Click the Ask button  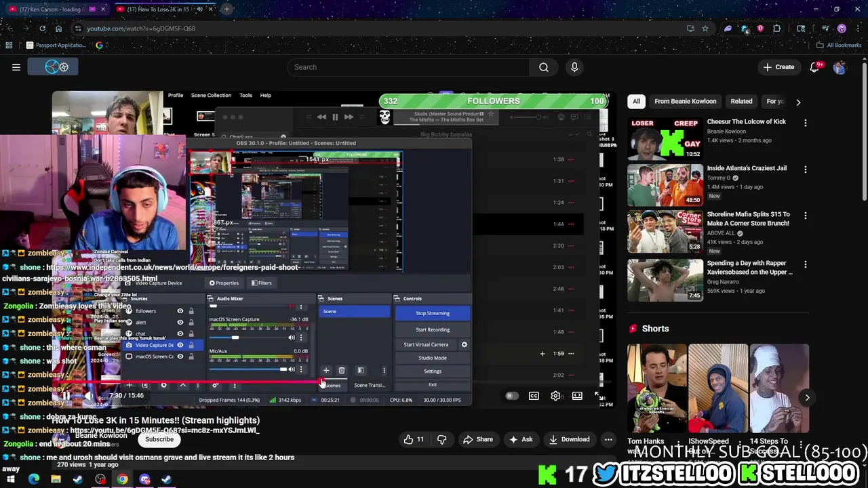[x=520, y=439]
